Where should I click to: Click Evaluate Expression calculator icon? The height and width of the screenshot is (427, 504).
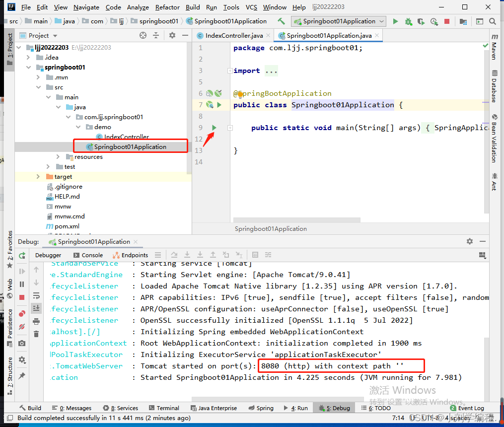click(255, 255)
